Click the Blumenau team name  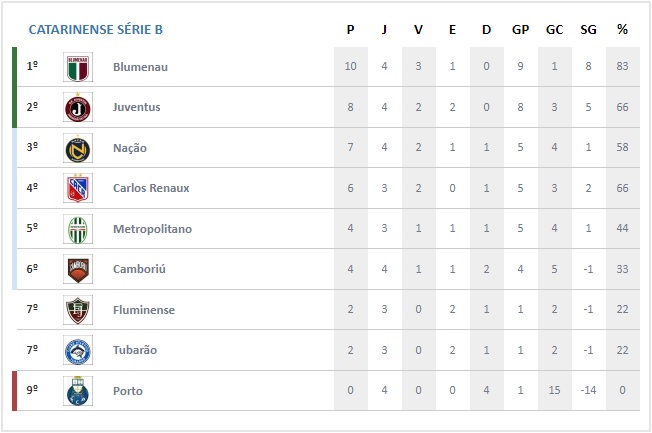[140, 67]
